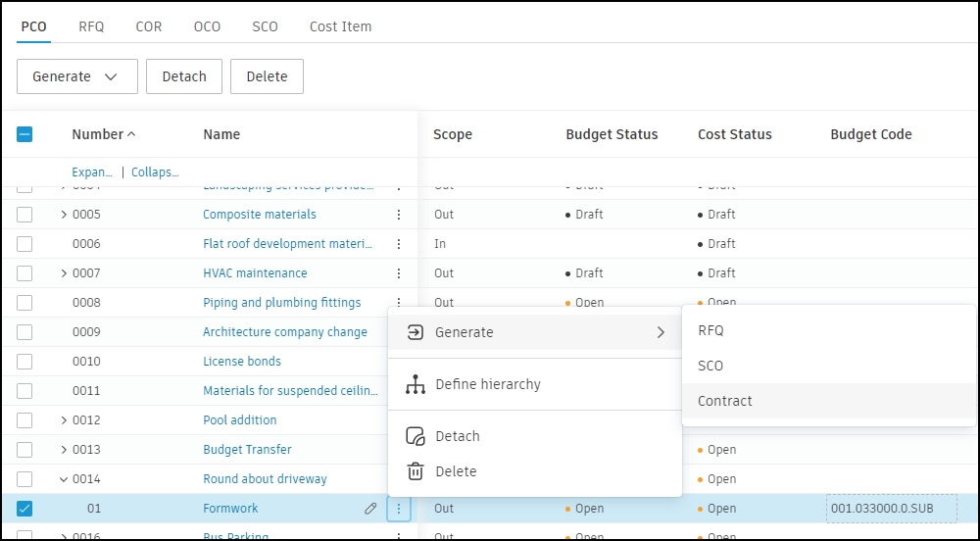Select Contract from the Generate submenu
Screen dimensions: 980x541
(725, 401)
